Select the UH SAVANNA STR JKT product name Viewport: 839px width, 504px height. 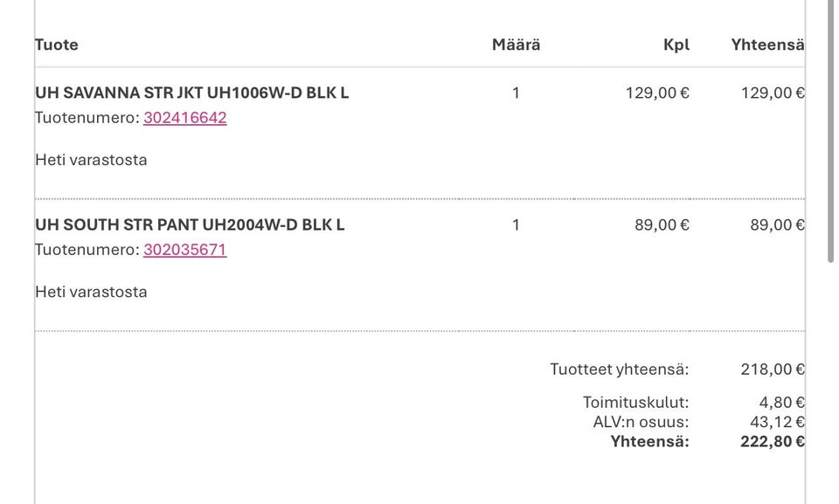[191, 93]
